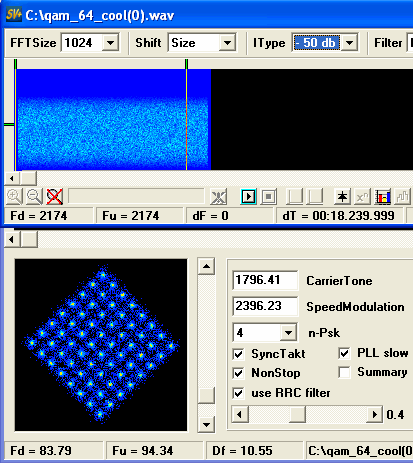This screenshot has height=463, width=413.
Task: Open the colored spectrum bars icon
Action: coord(383,197)
